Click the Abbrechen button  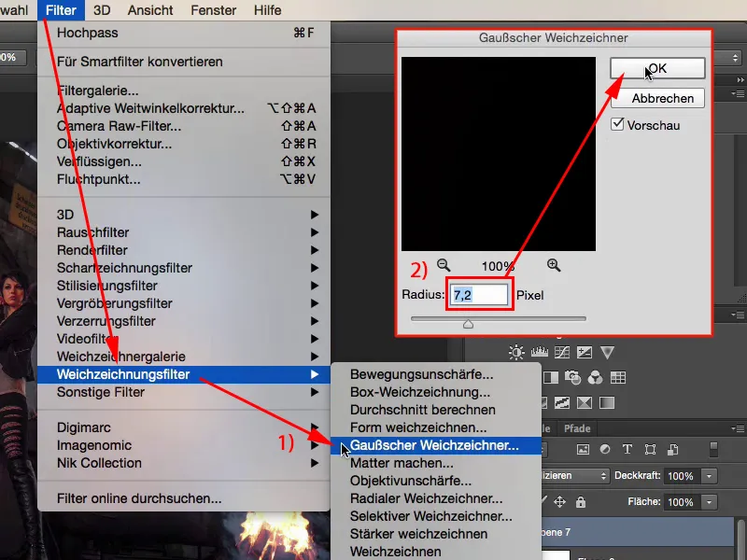(657, 98)
